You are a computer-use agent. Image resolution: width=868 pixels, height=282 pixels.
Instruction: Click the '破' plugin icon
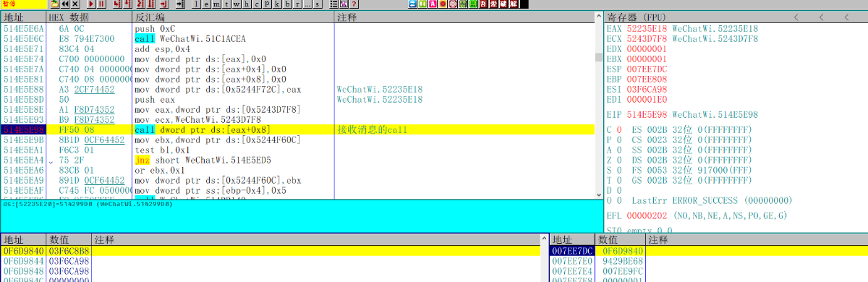click(x=503, y=4)
